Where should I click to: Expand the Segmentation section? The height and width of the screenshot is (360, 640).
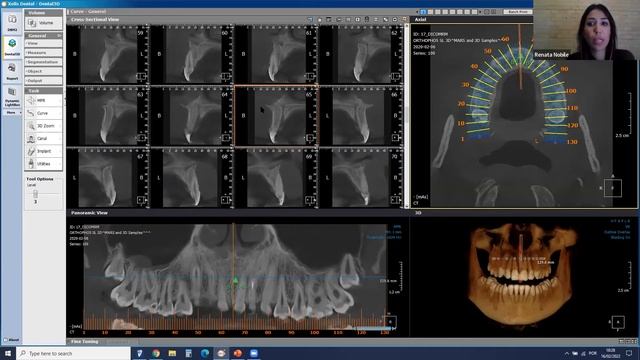[x=43, y=62]
